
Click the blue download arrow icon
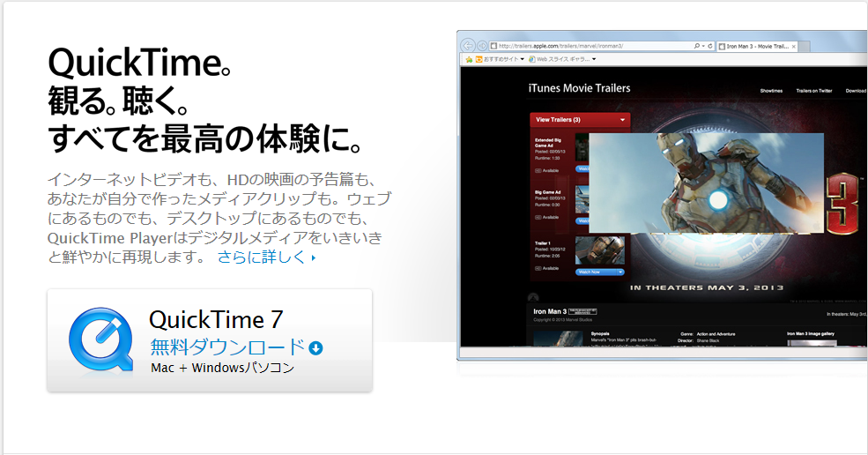315,348
